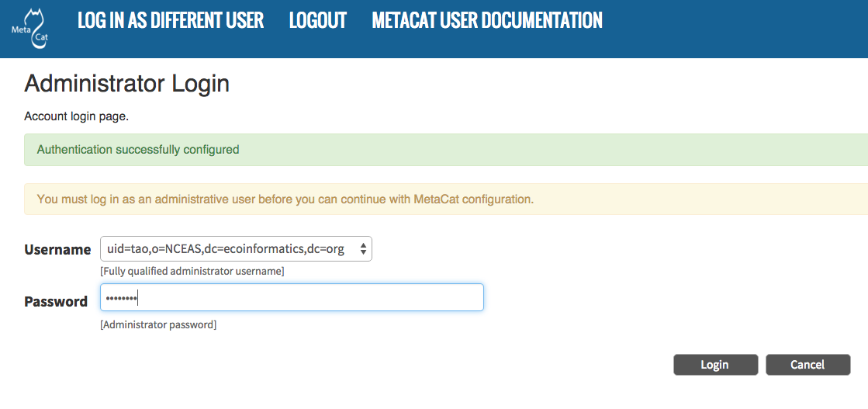Open MetaCat User Documentation
This screenshot has width=868, height=409.
coord(487,20)
